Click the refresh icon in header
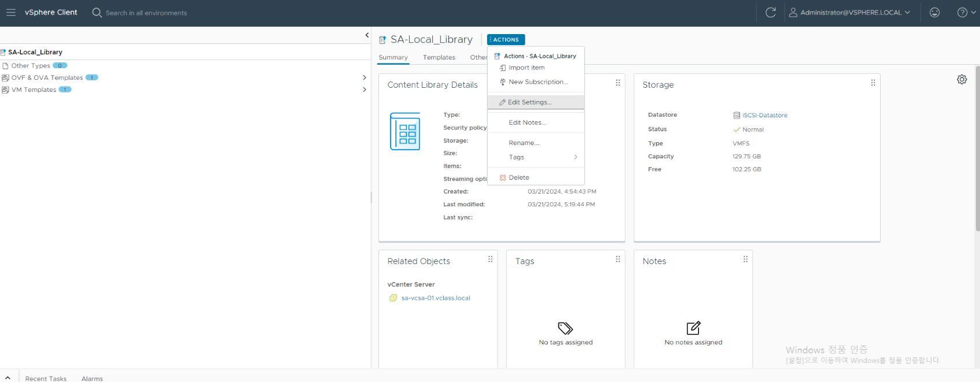 [770, 12]
